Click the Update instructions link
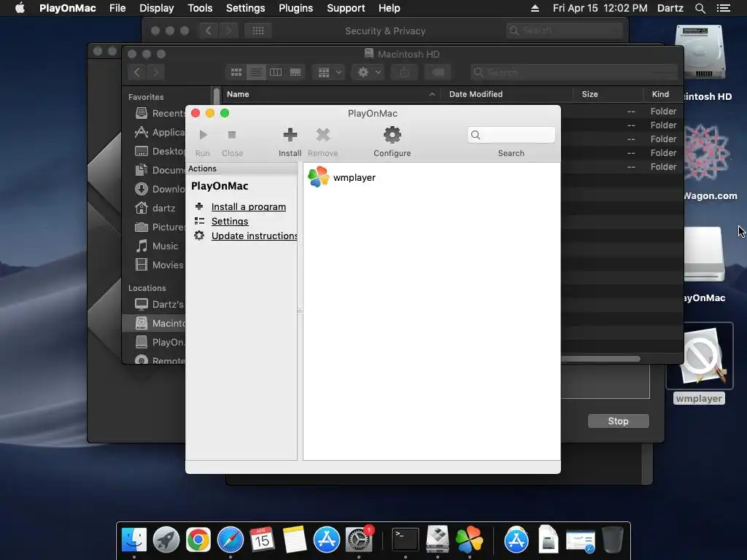Image resolution: width=747 pixels, height=560 pixels. click(254, 236)
